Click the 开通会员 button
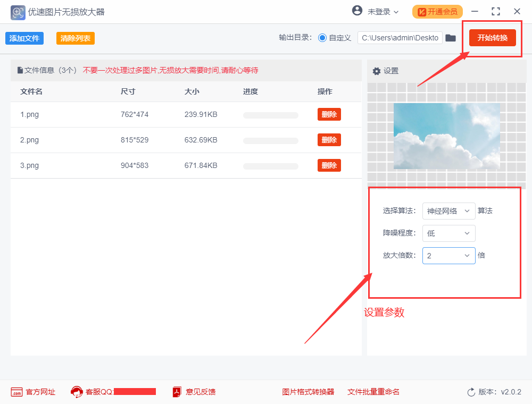Screen dimensions: 532x404 coord(437,12)
